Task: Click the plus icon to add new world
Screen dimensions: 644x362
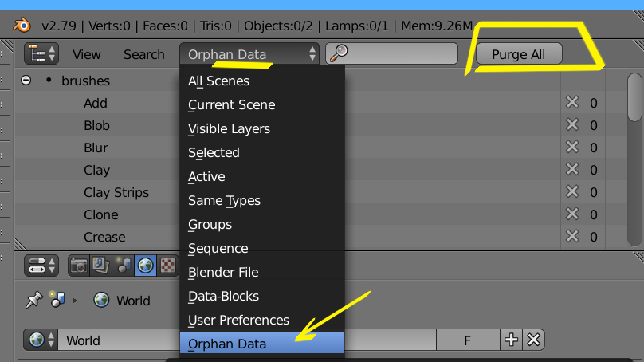Action: point(511,340)
